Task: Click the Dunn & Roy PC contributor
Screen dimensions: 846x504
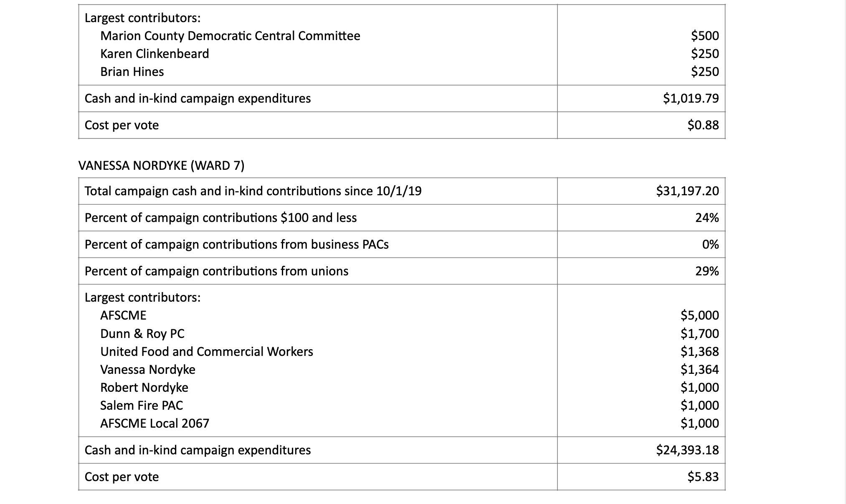Action: 142,334
